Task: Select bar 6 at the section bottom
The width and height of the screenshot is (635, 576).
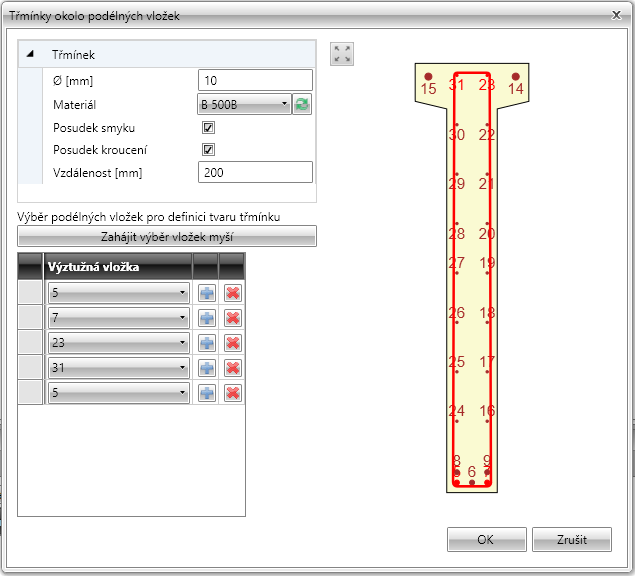Action: [472, 482]
